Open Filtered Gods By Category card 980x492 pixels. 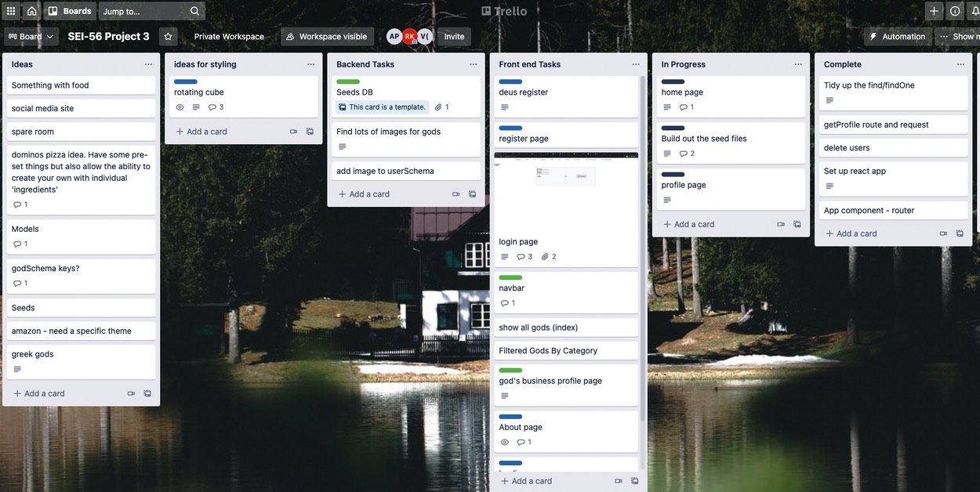[x=566, y=350]
